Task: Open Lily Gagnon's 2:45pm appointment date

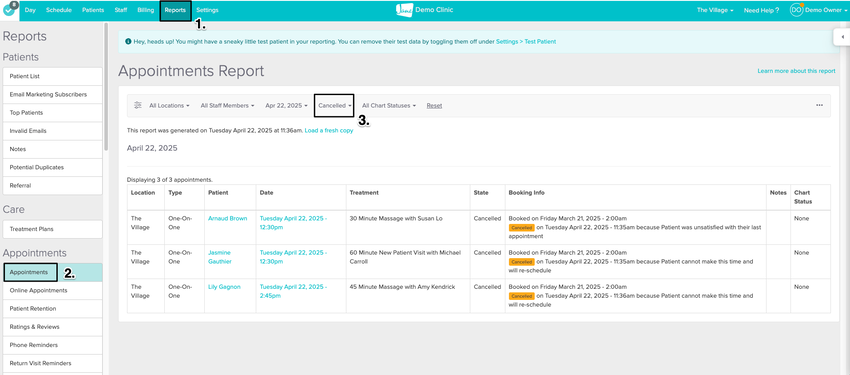Action: click(293, 291)
